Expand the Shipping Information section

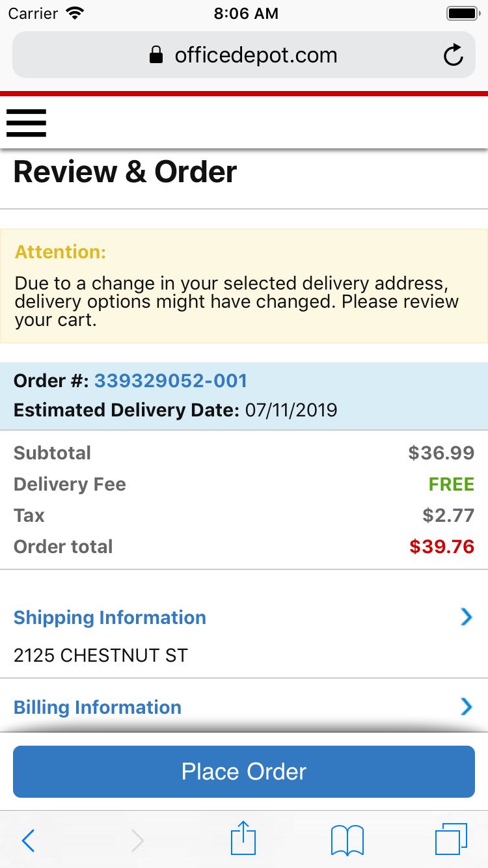point(109,617)
